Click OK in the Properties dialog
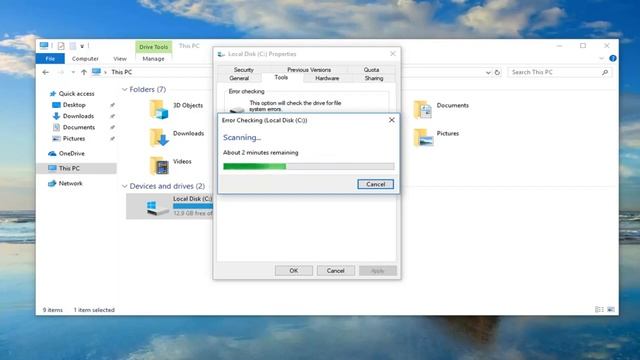 click(x=293, y=271)
